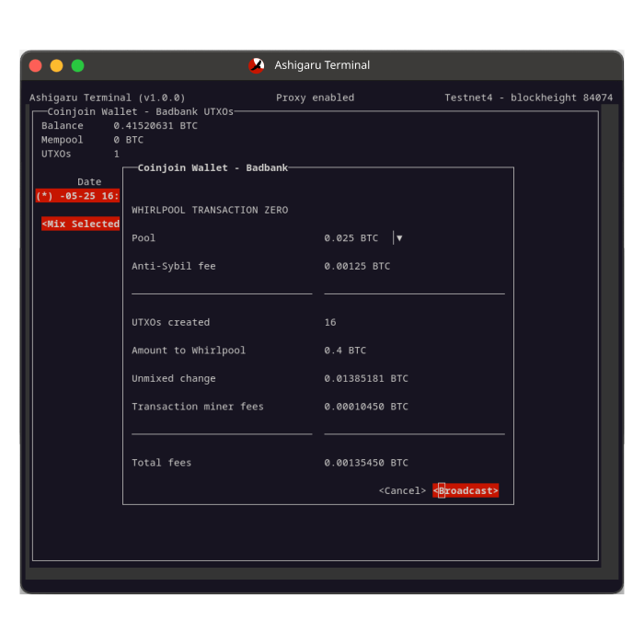
Task: Select the 0.025 BTC pool value
Action: [351, 238]
